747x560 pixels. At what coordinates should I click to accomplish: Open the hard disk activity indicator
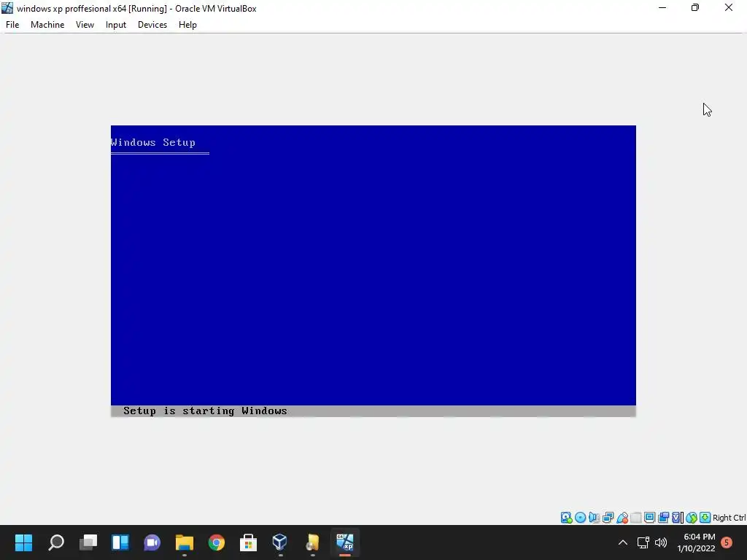(x=566, y=518)
